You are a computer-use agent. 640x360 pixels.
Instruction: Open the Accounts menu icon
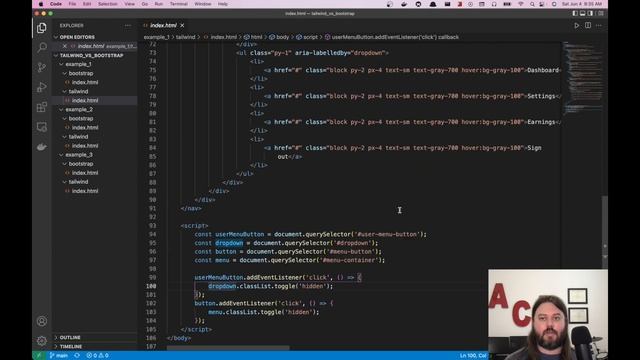coord(42,321)
